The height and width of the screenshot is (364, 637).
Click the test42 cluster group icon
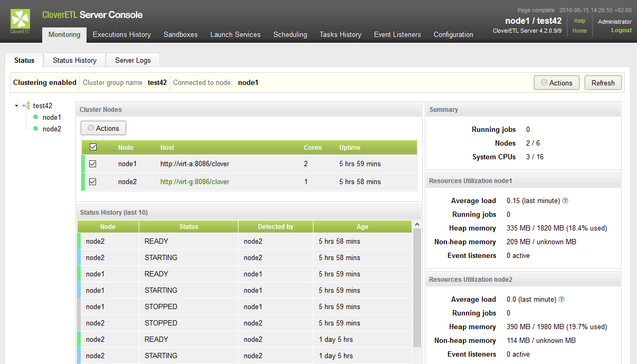point(26,106)
